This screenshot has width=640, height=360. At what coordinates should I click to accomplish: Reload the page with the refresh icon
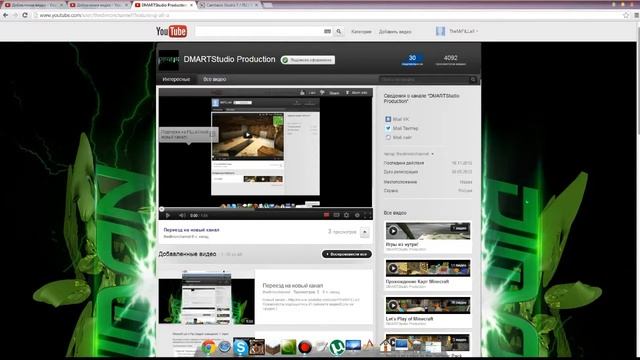25,15
